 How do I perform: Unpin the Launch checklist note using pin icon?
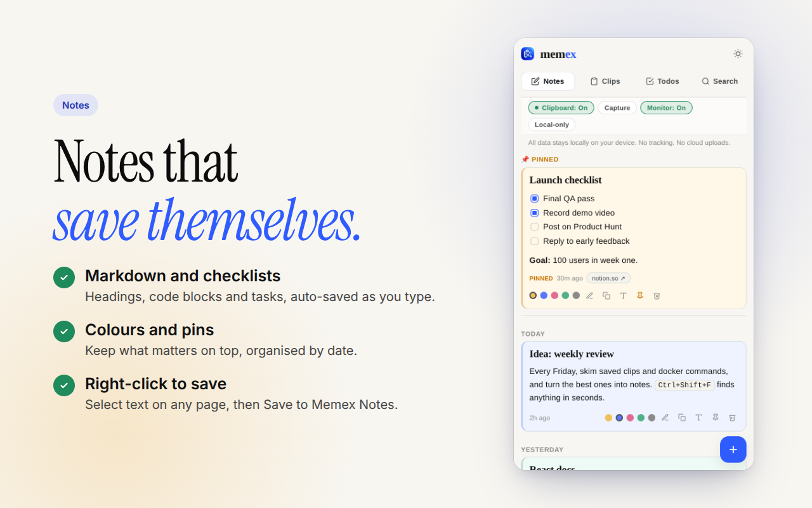pos(640,296)
